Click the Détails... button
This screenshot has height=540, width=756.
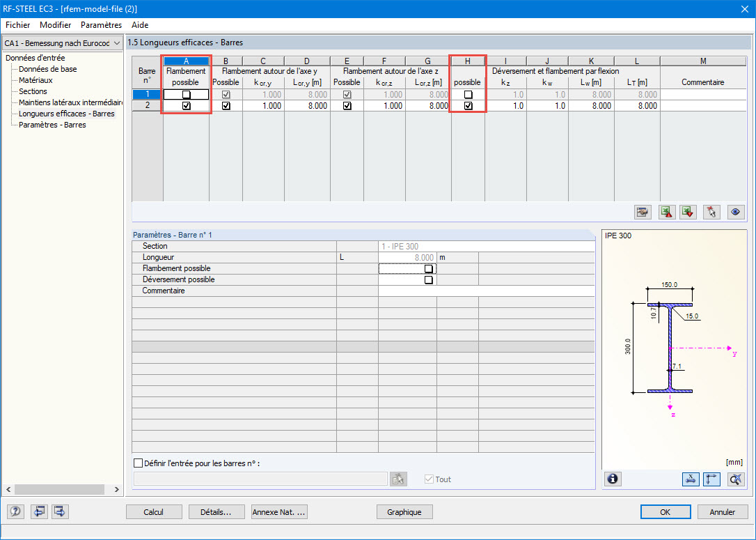point(216,512)
